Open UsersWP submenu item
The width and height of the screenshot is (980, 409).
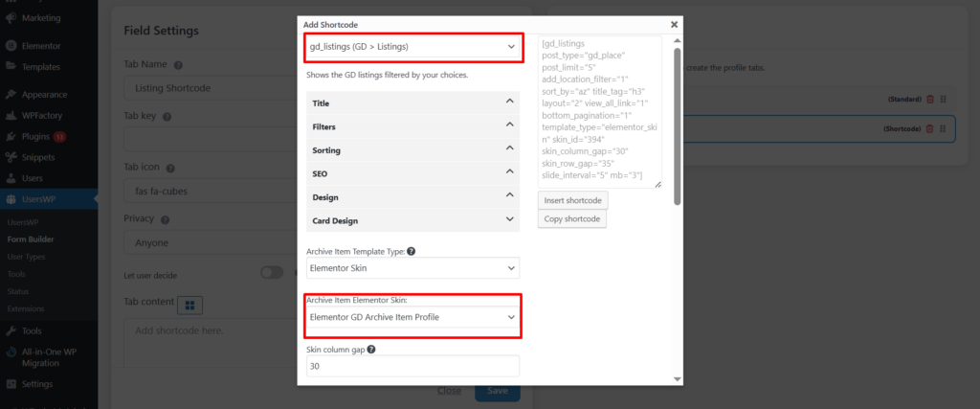coord(23,222)
